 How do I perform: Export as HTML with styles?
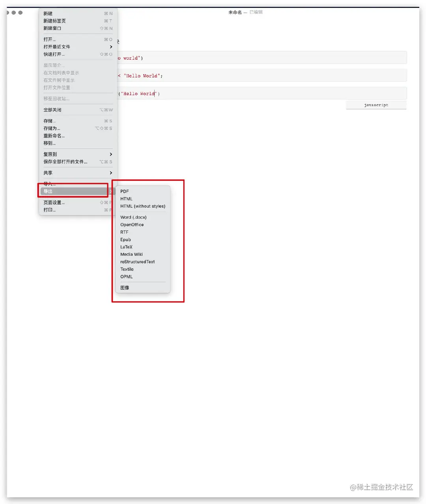click(x=143, y=199)
